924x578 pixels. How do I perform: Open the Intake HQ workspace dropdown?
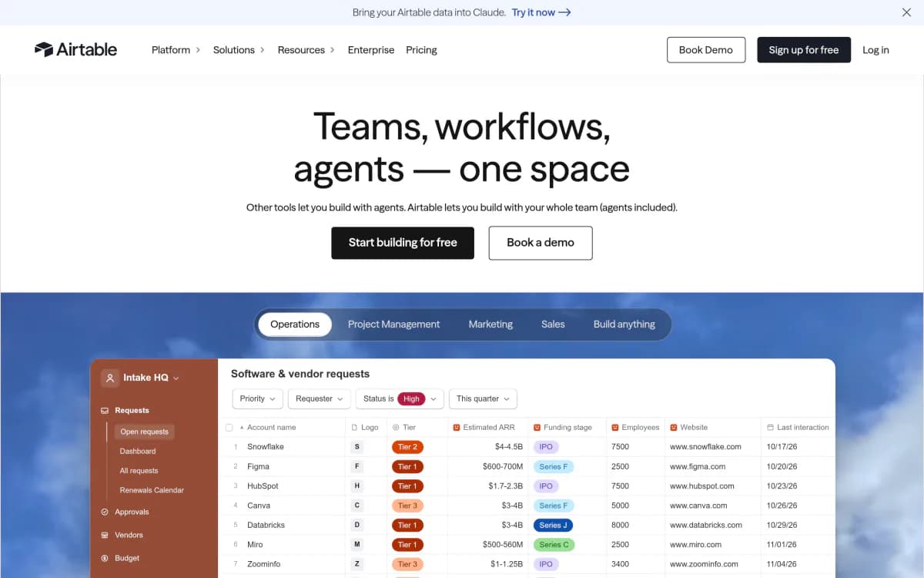click(176, 378)
